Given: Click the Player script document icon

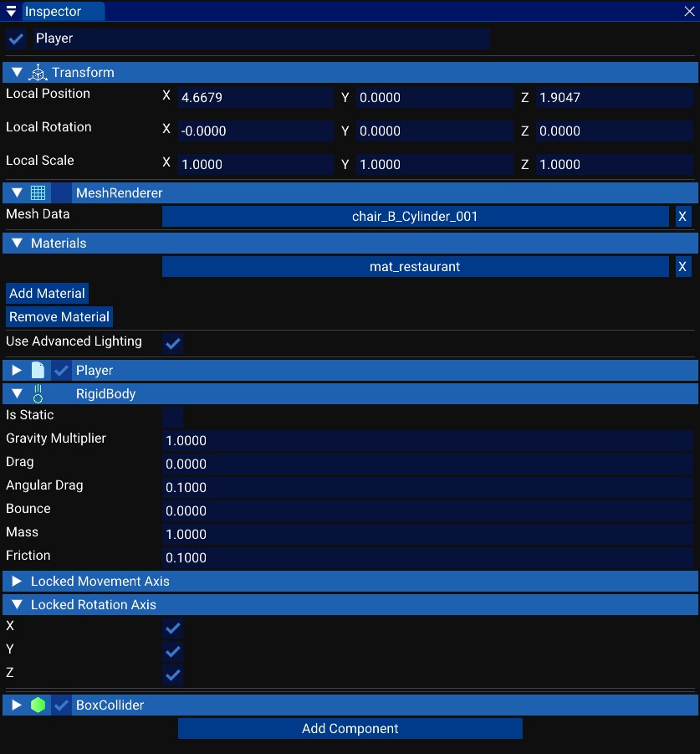Looking at the screenshot, I should click(38, 370).
